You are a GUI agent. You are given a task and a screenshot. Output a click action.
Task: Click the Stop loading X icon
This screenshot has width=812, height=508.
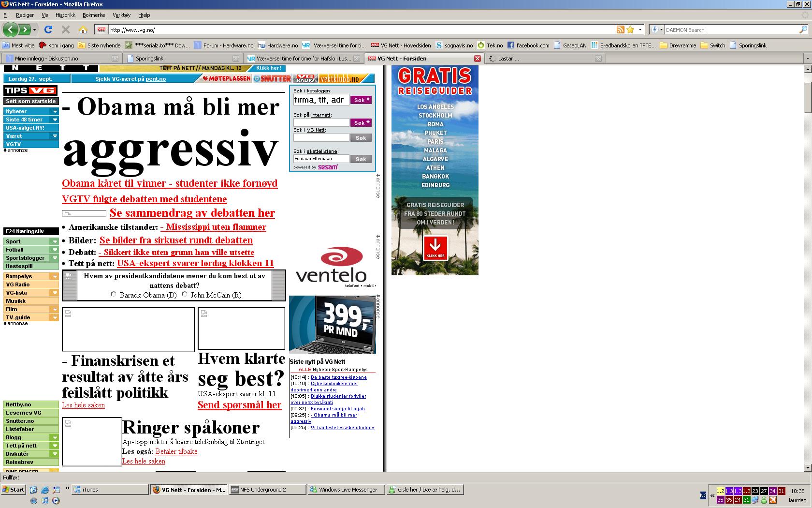(66, 30)
